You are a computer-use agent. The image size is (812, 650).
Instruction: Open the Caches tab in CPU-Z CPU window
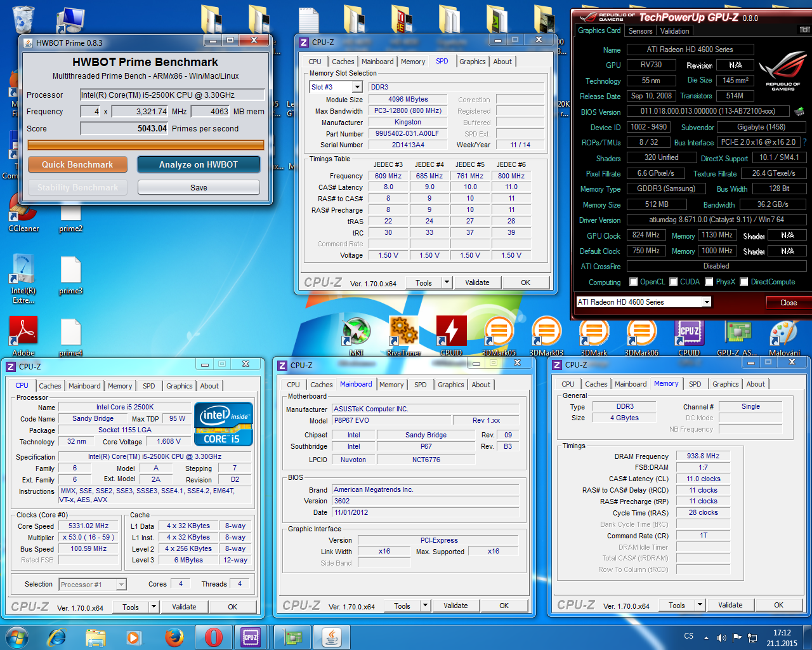tap(50, 386)
